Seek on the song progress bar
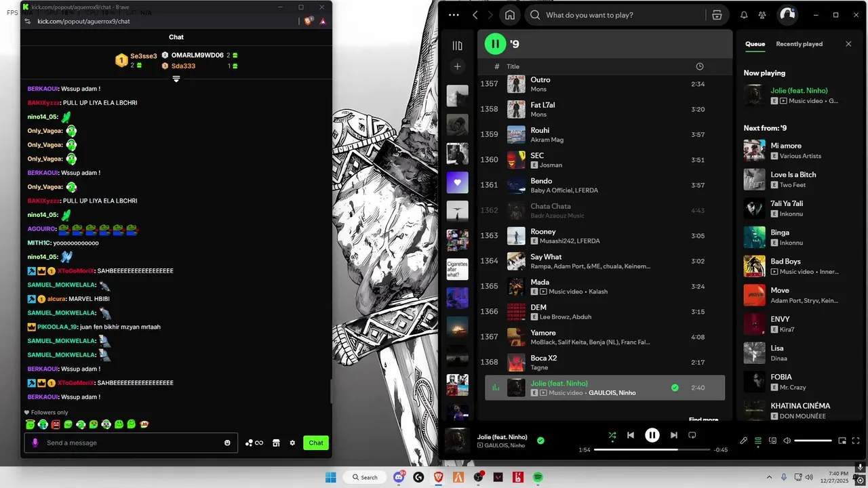The width and height of the screenshot is (868, 488). pos(652,449)
